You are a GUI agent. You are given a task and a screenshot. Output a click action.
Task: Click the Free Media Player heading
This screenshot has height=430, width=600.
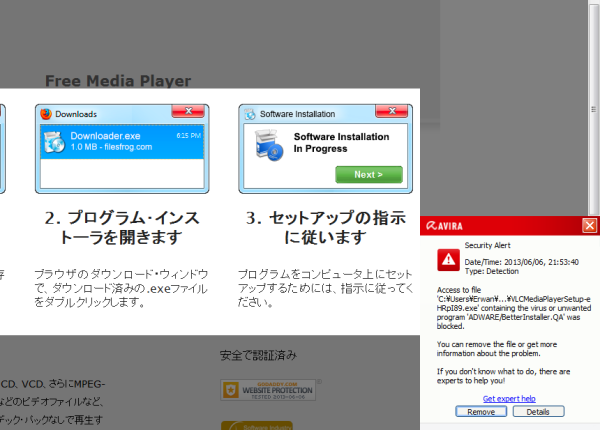(118, 81)
